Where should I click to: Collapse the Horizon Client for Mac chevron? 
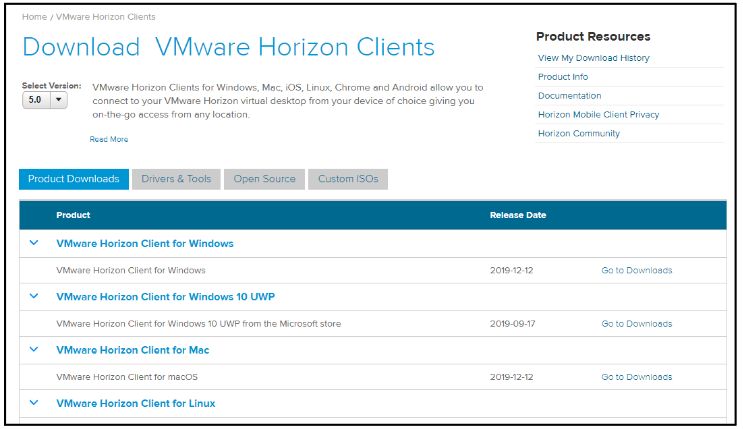(34, 349)
